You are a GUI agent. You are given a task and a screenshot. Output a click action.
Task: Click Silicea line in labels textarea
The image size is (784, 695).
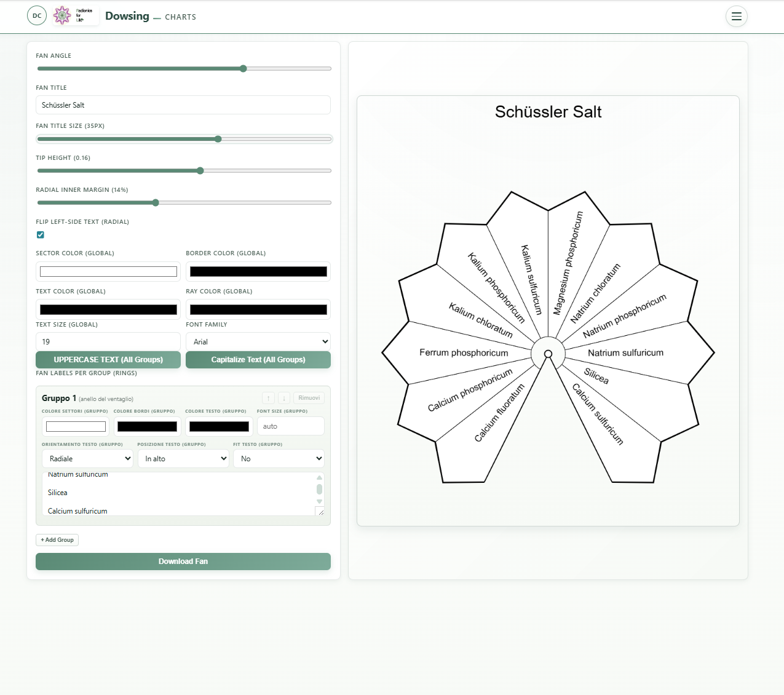(x=58, y=493)
